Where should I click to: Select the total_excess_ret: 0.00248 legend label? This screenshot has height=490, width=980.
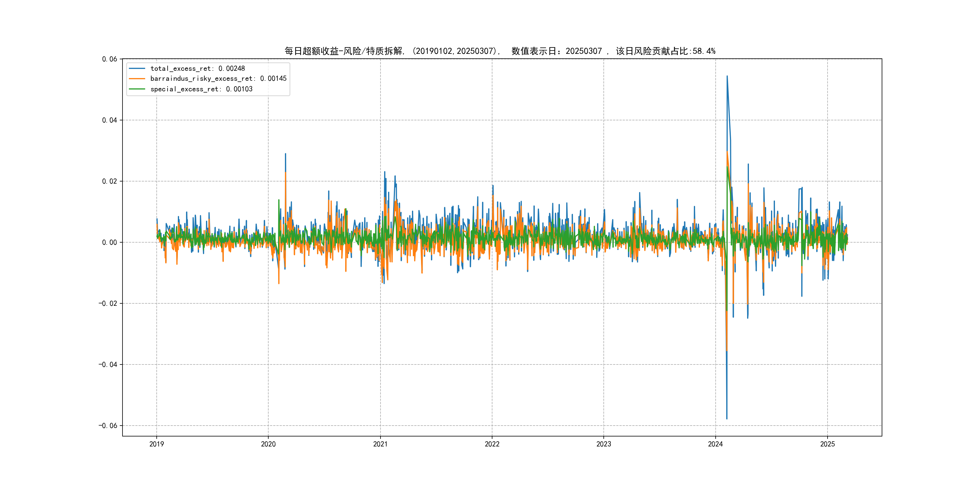[198, 68]
